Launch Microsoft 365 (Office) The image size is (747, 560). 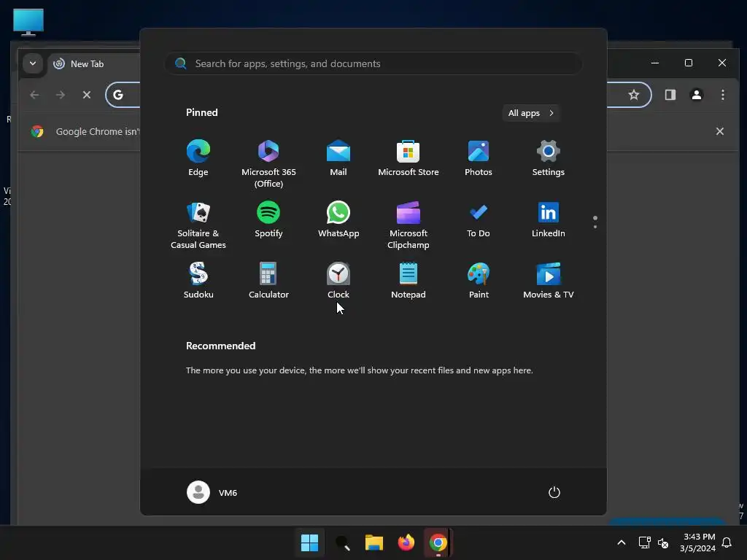(268, 164)
